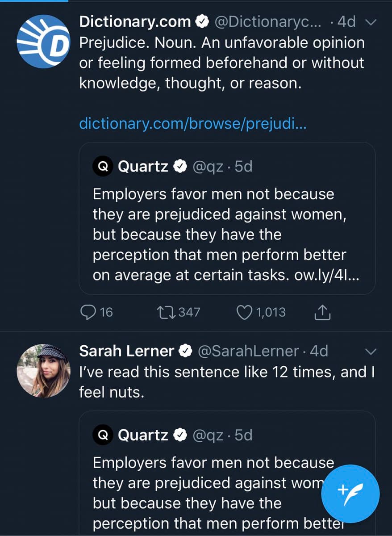Click the Dictionary.com prejudice definition text
The height and width of the screenshot is (536, 392).
[221, 63]
